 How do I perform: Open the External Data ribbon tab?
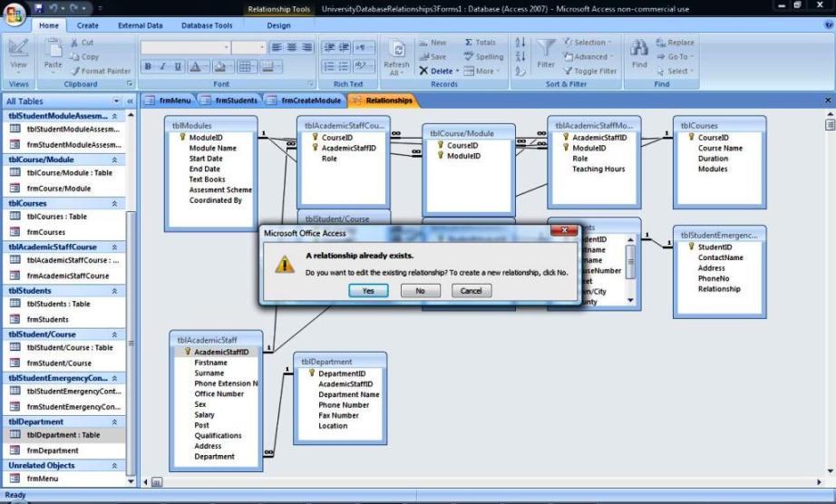click(141, 25)
